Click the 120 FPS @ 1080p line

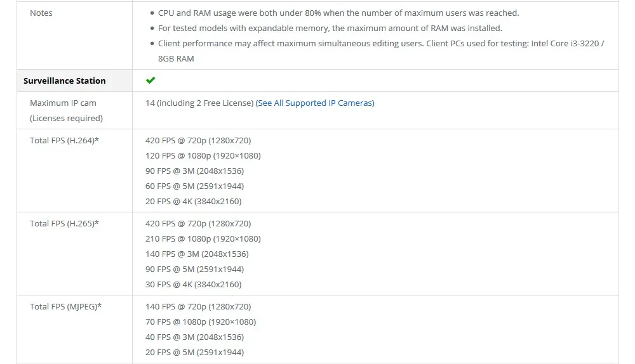click(x=203, y=155)
